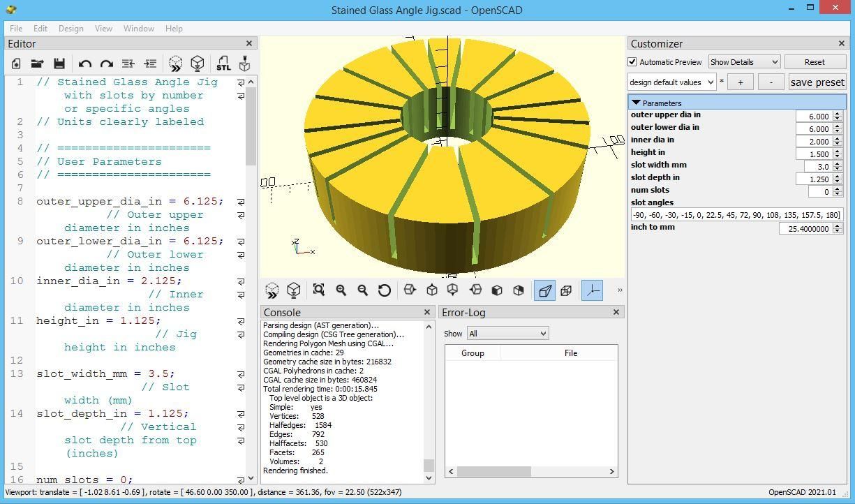The image size is (855, 504).
Task: Toggle the axes display
Action: [x=593, y=290]
